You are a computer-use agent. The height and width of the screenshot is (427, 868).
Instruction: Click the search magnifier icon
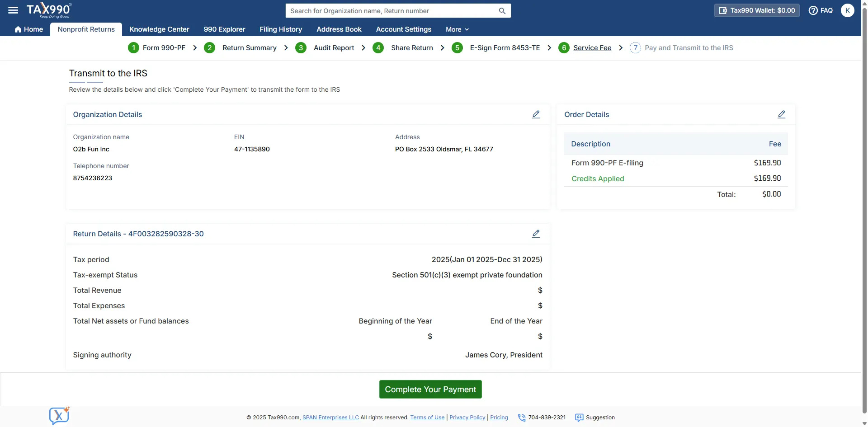[x=502, y=11]
